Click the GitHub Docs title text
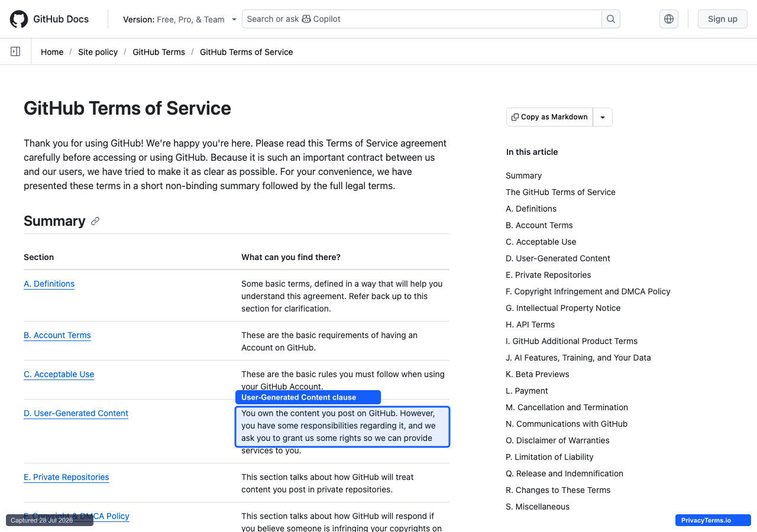Image resolution: width=757 pixels, height=532 pixels. [61, 19]
